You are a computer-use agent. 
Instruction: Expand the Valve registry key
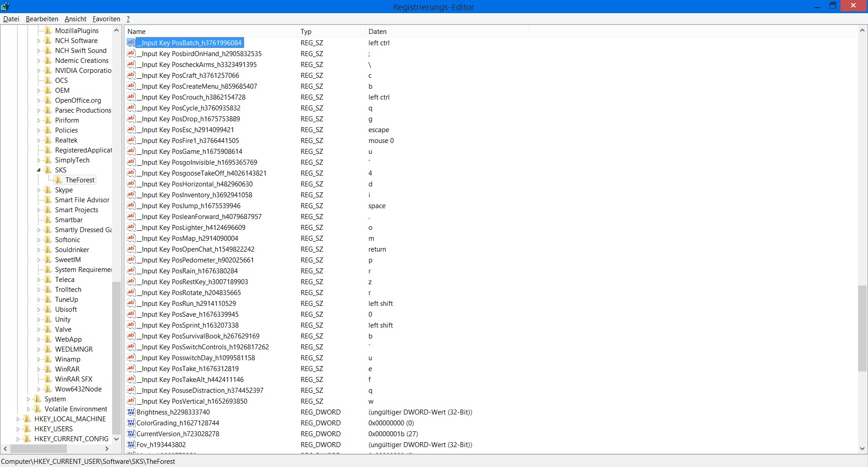(39, 329)
